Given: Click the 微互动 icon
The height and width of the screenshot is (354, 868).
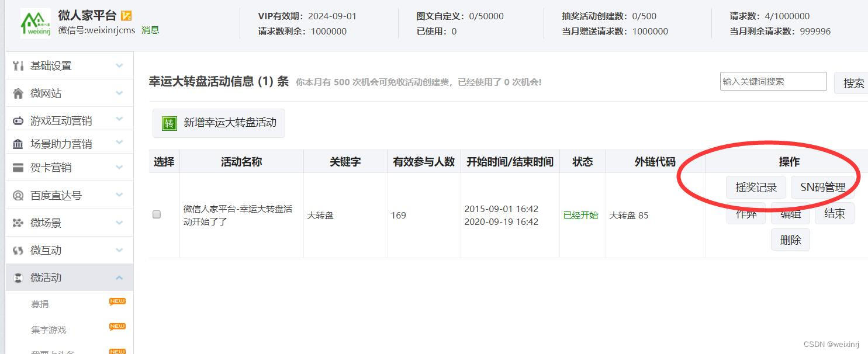Looking at the screenshot, I should click(18, 250).
